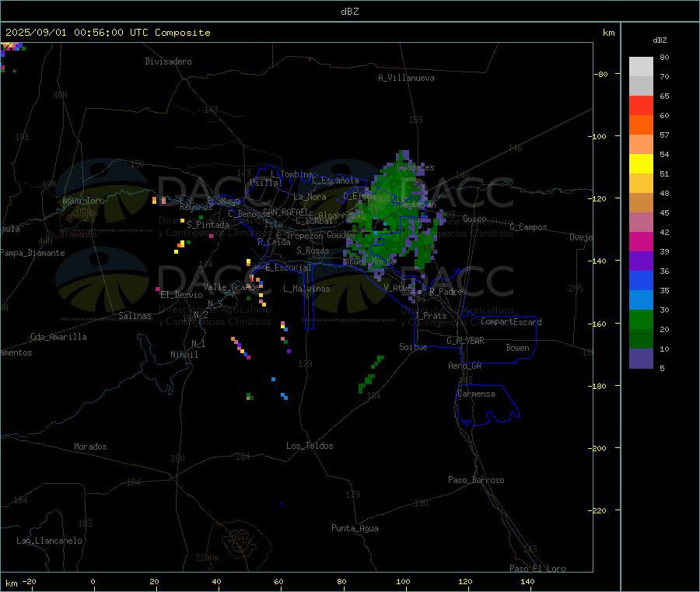Click the Morados map label
Viewport: 700px width, 592px height.
click(x=90, y=447)
